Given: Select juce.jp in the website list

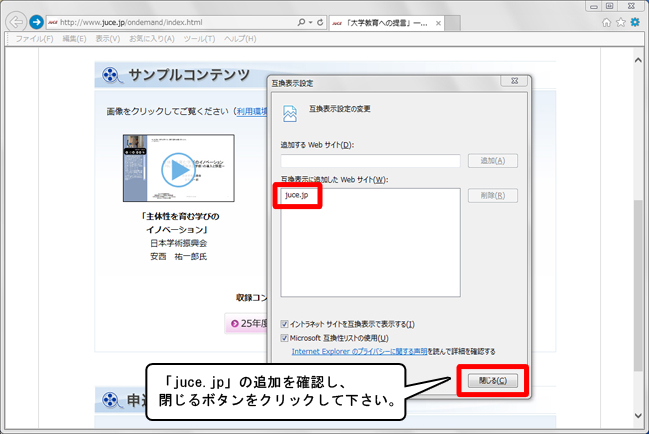Looking at the screenshot, I should point(297,195).
